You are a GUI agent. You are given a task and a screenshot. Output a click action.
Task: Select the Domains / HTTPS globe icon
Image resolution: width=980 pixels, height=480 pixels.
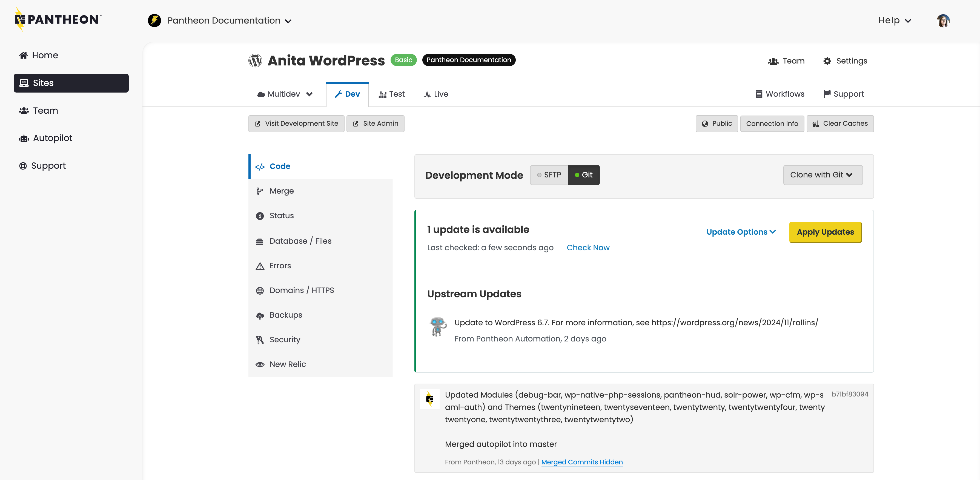[x=260, y=290]
